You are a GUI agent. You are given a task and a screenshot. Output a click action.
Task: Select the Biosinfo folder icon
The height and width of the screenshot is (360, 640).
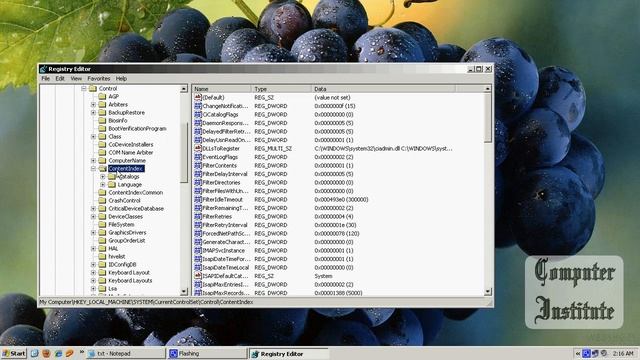tap(102, 121)
